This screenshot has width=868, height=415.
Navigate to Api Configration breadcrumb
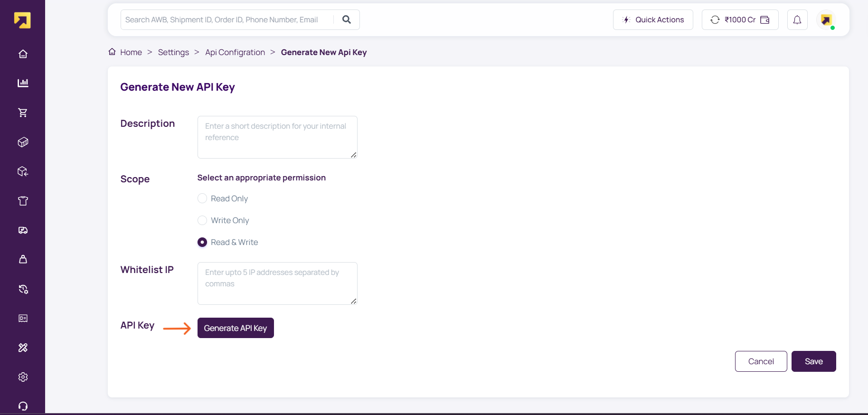coord(235,52)
